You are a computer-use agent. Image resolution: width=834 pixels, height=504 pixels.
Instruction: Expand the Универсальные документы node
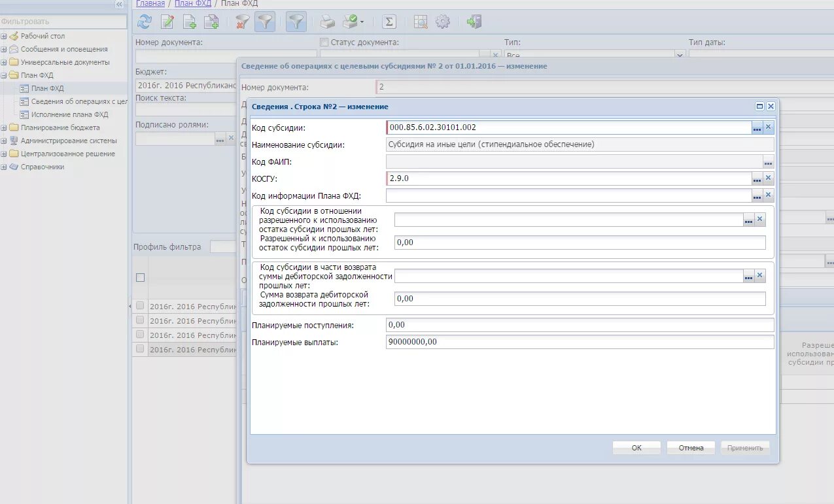click(x=4, y=62)
